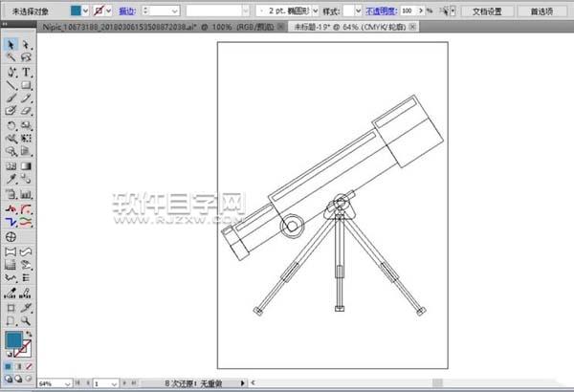Select the Artboard tool
Image resolution: width=574 pixels, height=392 pixels.
tap(11, 308)
